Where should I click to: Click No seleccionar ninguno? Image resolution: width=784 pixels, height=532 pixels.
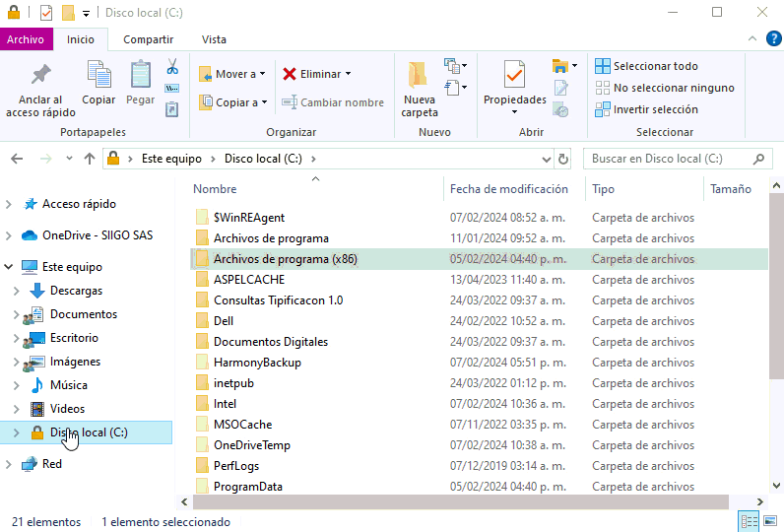[x=665, y=88]
